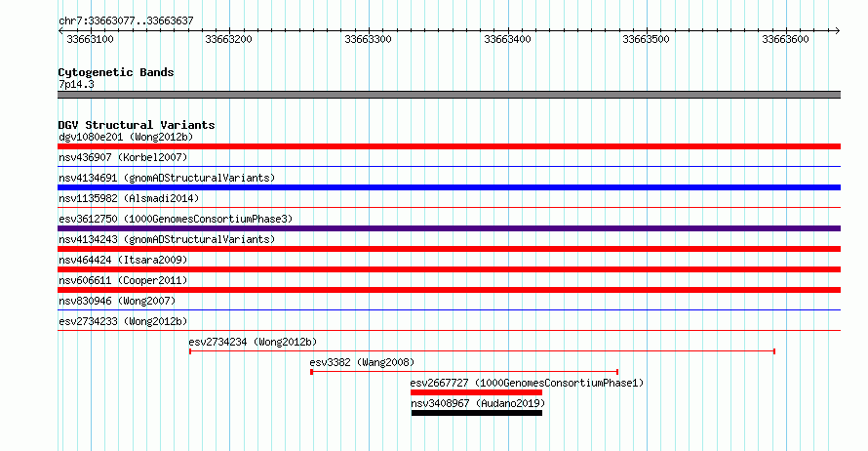Click the thin blue line of nsv830946
The image size is (868, 451).
(449, 309)
